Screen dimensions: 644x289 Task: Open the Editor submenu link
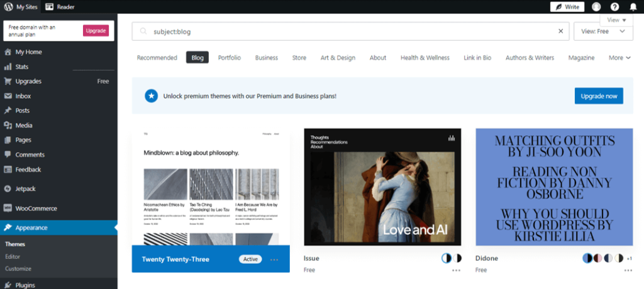tap(13, 256)
